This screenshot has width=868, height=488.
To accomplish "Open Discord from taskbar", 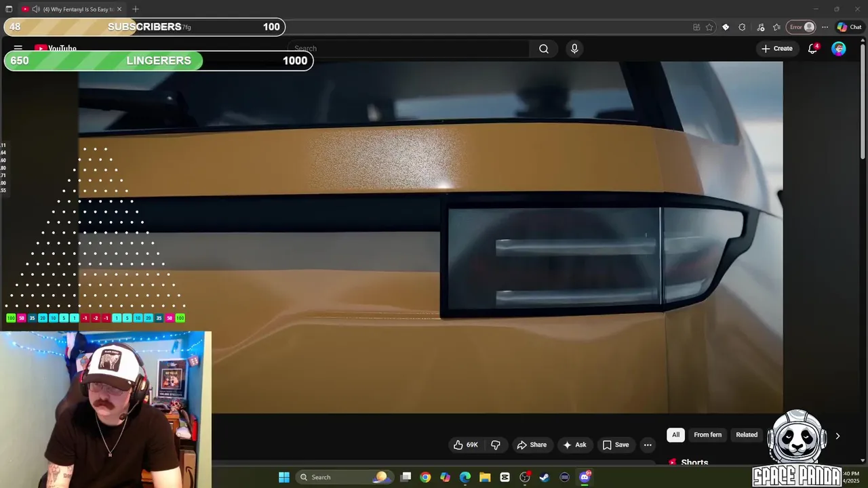I will (x=585, y=477).
